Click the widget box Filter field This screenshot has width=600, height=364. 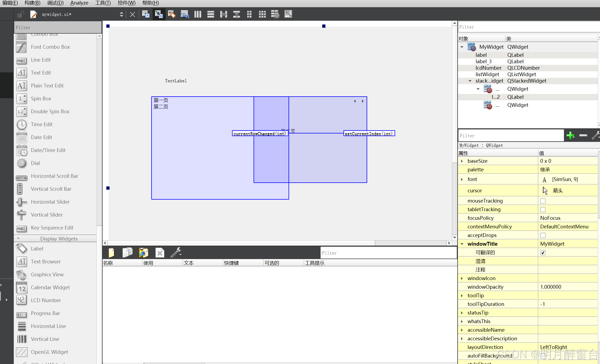pos(58,27)
